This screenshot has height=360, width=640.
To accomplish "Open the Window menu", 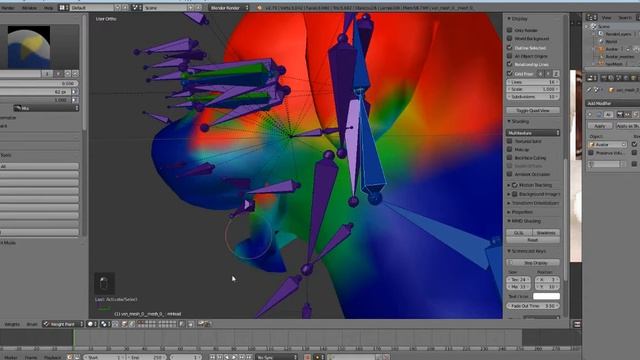I will click(x=29, y=8).
